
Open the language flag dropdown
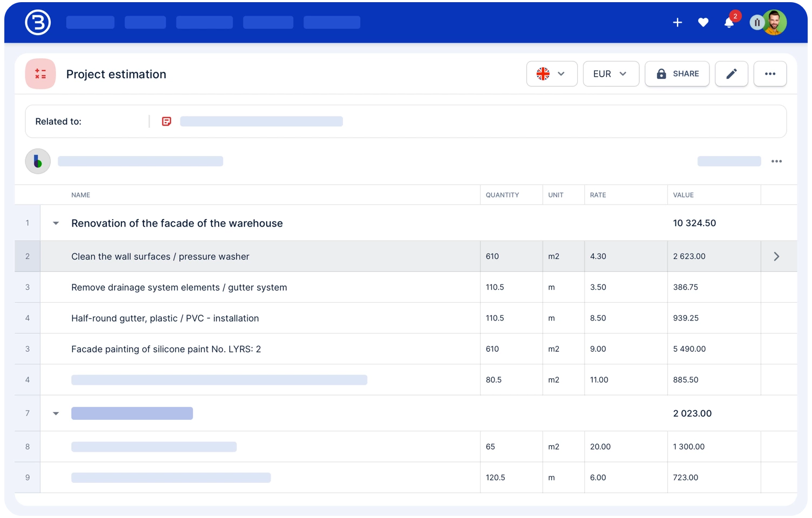551,74
